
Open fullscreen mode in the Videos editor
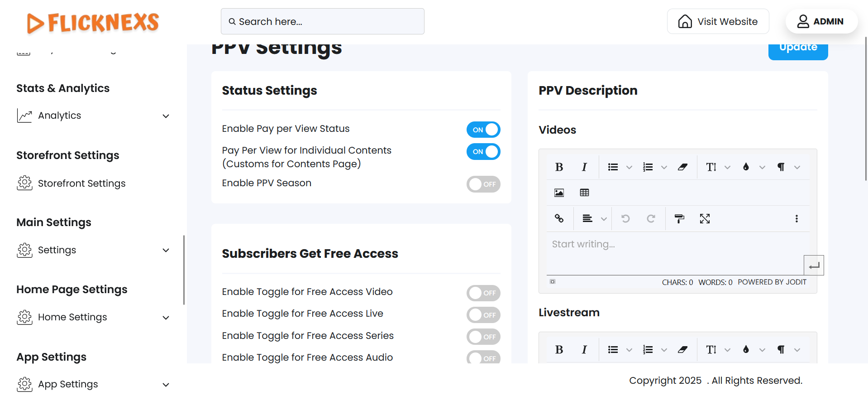tap(705, 219)
